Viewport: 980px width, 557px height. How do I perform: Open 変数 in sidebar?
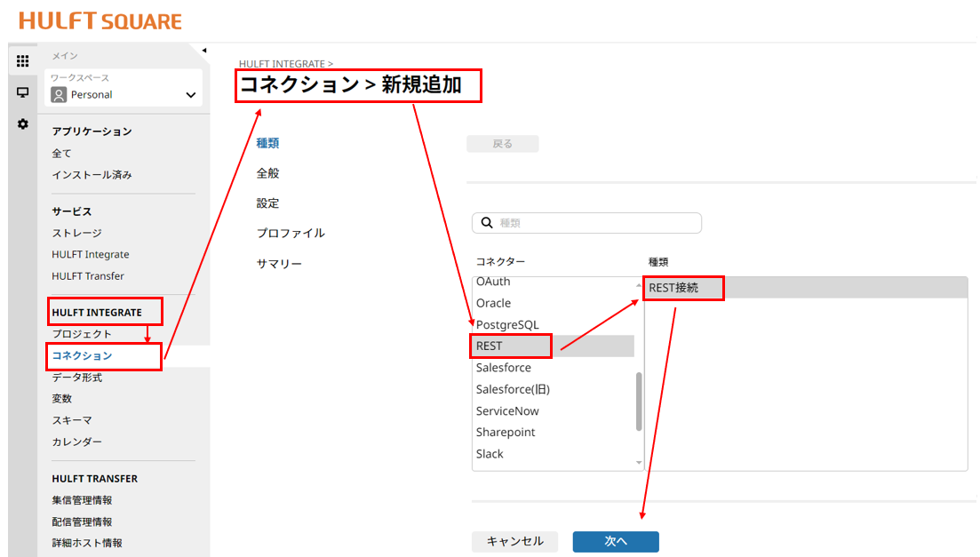point(62,399)
